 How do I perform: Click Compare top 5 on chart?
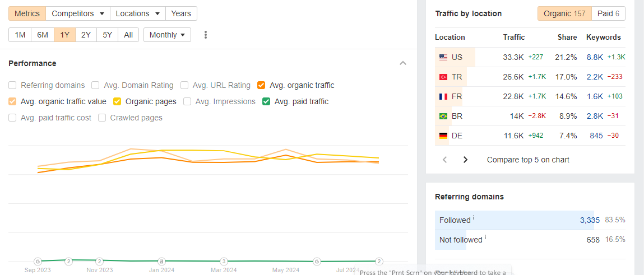click(528, 160)
